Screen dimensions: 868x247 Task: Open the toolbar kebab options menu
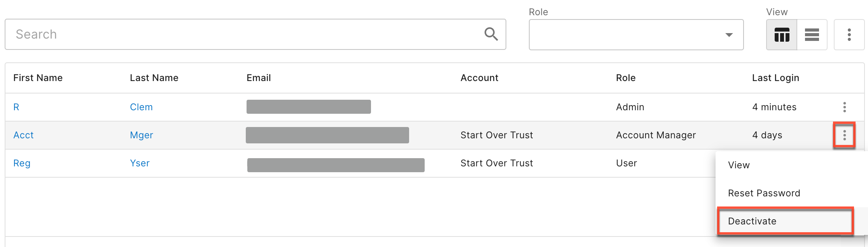tap(849, 35)
